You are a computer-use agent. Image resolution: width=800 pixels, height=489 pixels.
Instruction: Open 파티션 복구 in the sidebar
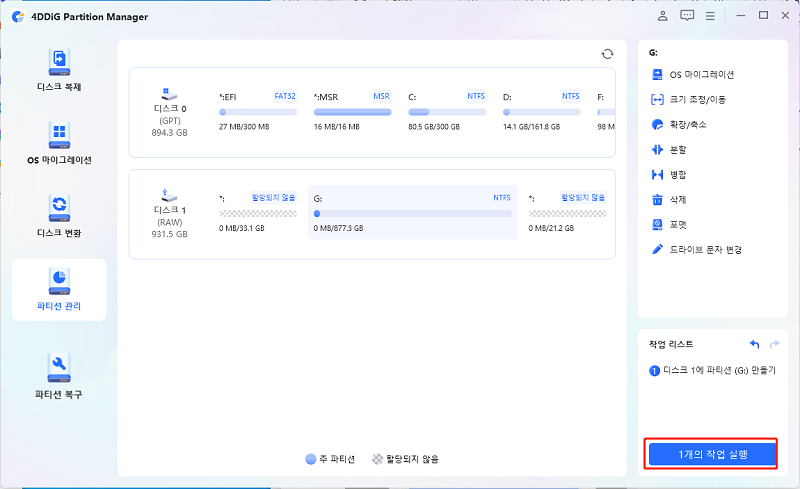[59, 376]
